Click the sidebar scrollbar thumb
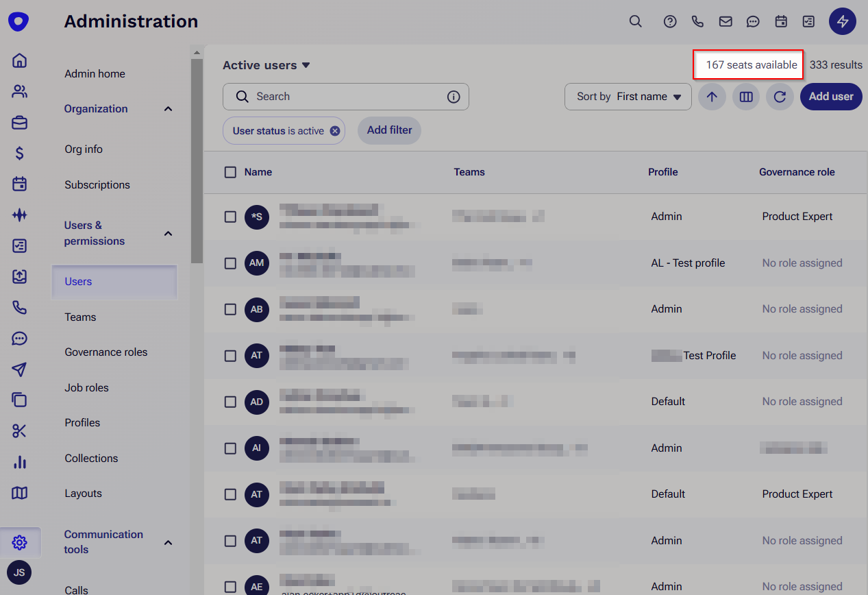Screen dimensions: 868x595 click(197, 161)
